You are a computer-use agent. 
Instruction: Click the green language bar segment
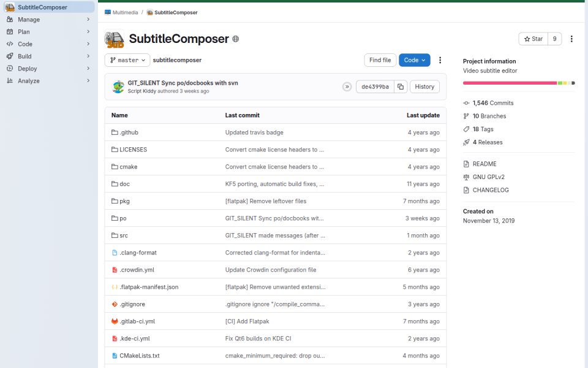(x=560, y=83)
